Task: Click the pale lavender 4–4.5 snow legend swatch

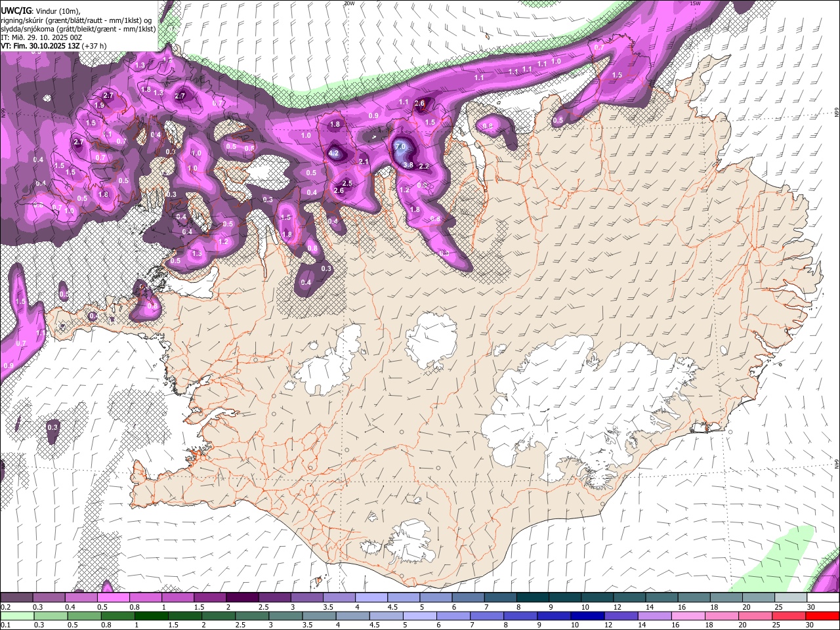Action: point(371,598)
